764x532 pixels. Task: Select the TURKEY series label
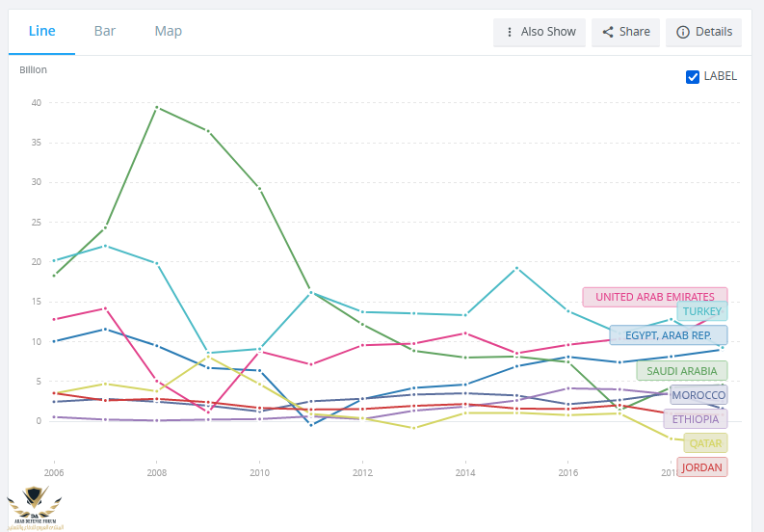[702, 311]
